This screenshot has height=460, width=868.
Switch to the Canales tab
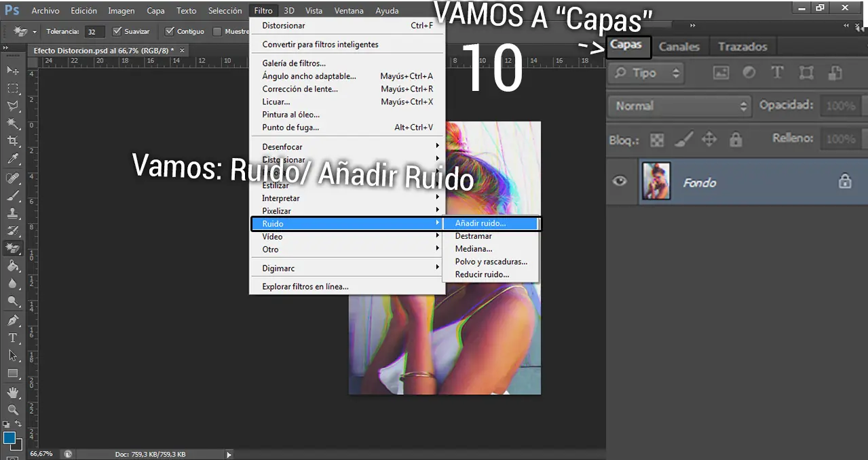[x=679, y=47]
